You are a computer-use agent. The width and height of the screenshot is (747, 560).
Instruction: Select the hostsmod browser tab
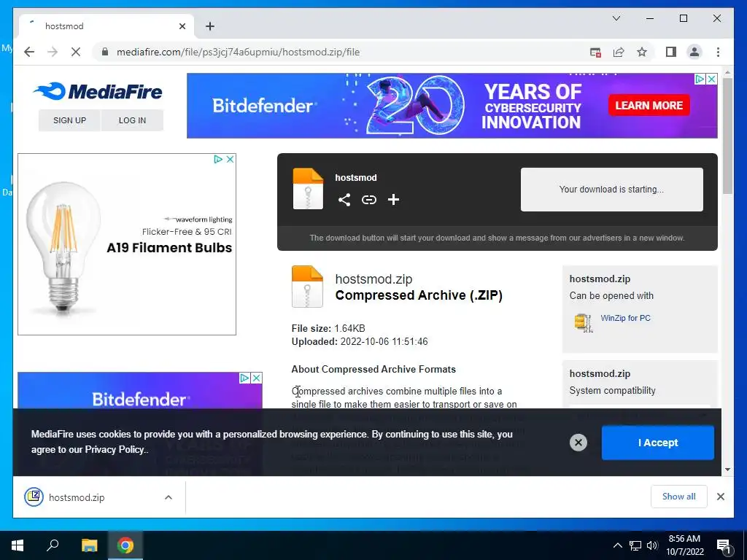point(107,26)
